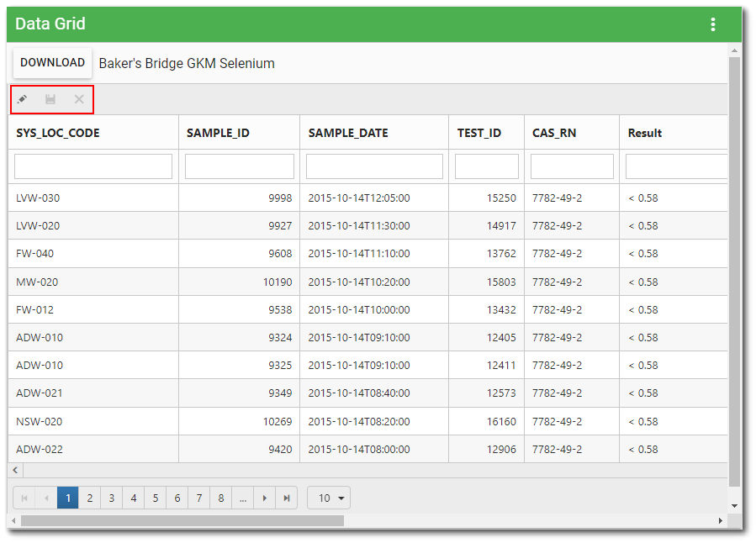Select the edit pencil icon in toolbar

(x=22, y=99)
